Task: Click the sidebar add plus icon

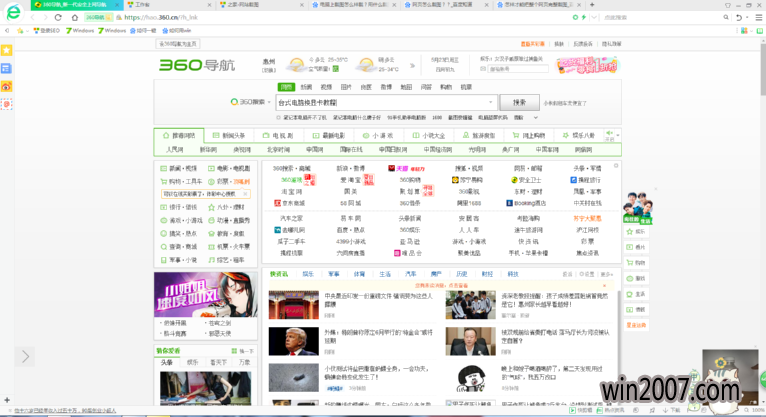Action: (7, 400)
